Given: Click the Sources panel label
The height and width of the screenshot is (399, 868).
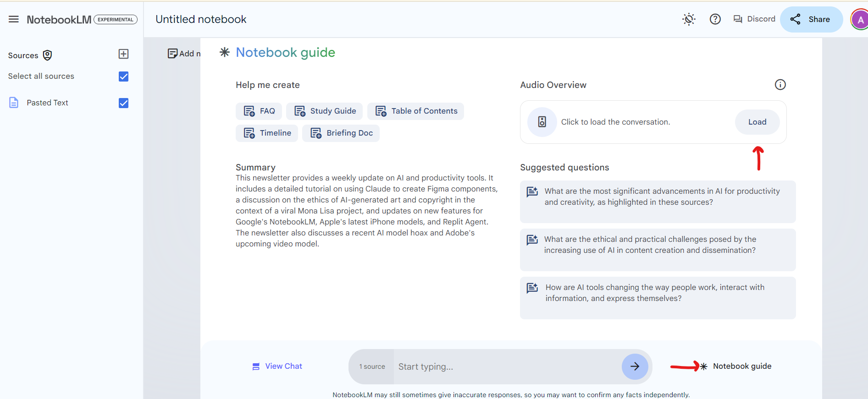Looking at the screenshot, I should [x=23, y=55].
